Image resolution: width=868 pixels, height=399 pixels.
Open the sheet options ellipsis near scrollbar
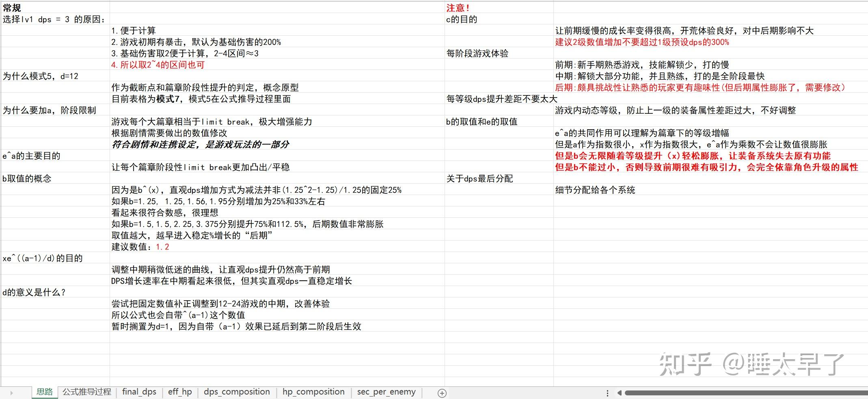click(607, 392)
